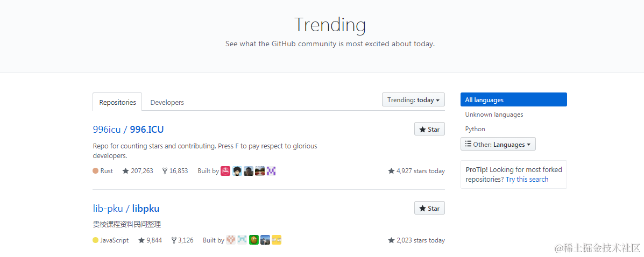Viewport: 644px width, 257px height.
Task: Click the fork count icon showing 16,853
Action: click(165, 171)
